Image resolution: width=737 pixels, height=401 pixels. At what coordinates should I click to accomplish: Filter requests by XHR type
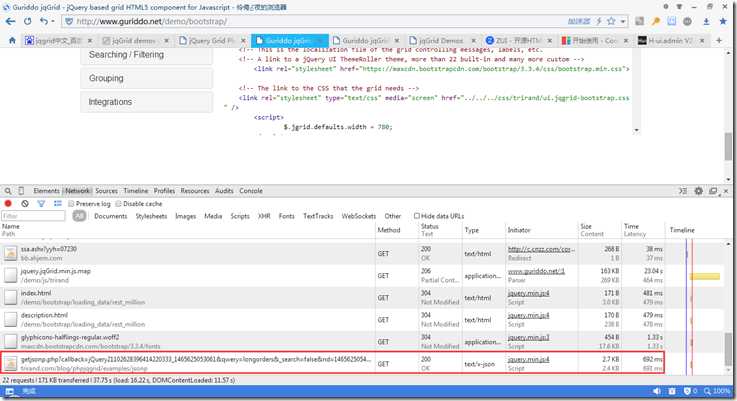tap(264, 215)
